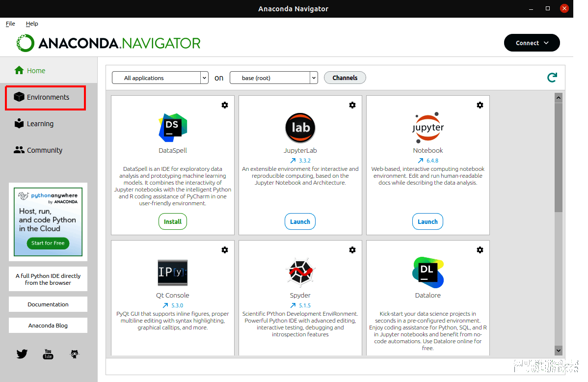Click the Spyder application icon
Screen dimensions: 588x382
[300, 272]
